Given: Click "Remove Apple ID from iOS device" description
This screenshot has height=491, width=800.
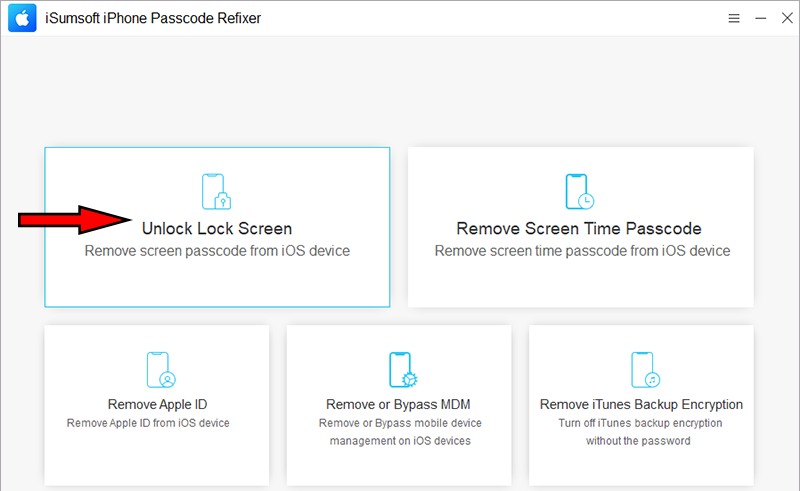Looking at the screenshot, I should [x=148, y=423].
